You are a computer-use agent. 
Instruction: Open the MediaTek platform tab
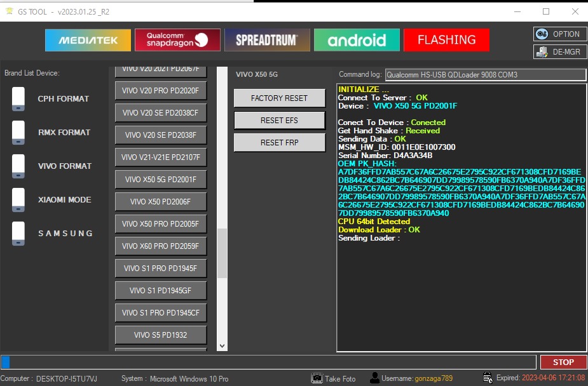pyautogui.click(x=88, y=40)
